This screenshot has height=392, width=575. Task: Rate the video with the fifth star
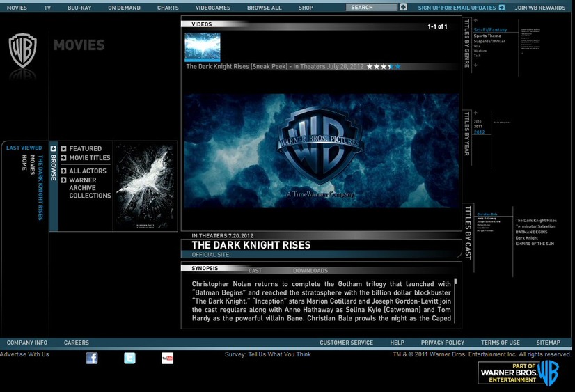pyautogui.click(x=397, y=66)
